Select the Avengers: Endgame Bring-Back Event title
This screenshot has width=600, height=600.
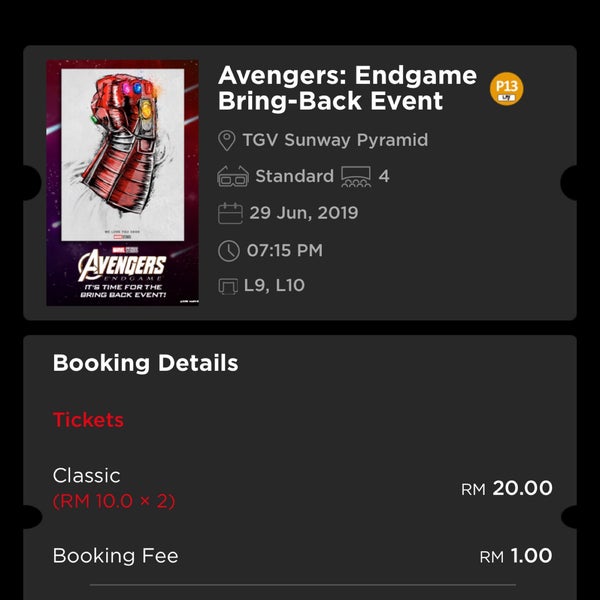[347, 88]
